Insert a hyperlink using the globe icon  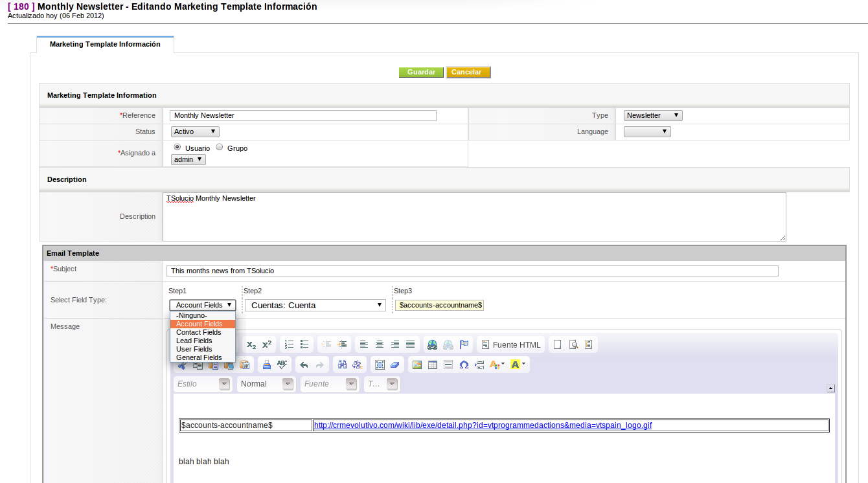pyautogui.click(x=432, y=345)
